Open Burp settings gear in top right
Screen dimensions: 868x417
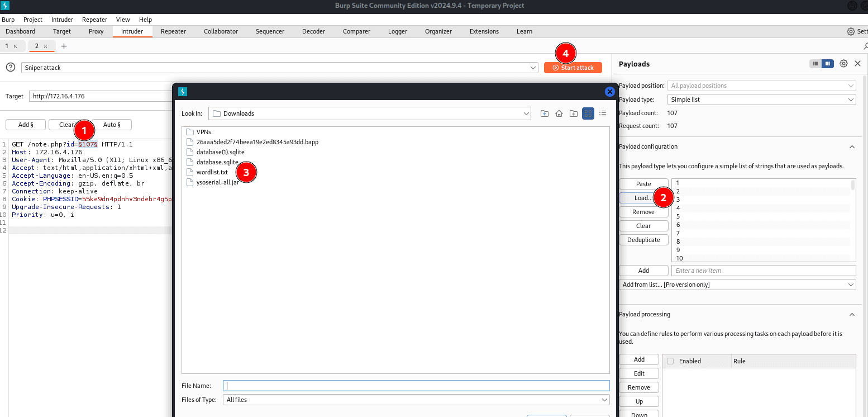851,31
